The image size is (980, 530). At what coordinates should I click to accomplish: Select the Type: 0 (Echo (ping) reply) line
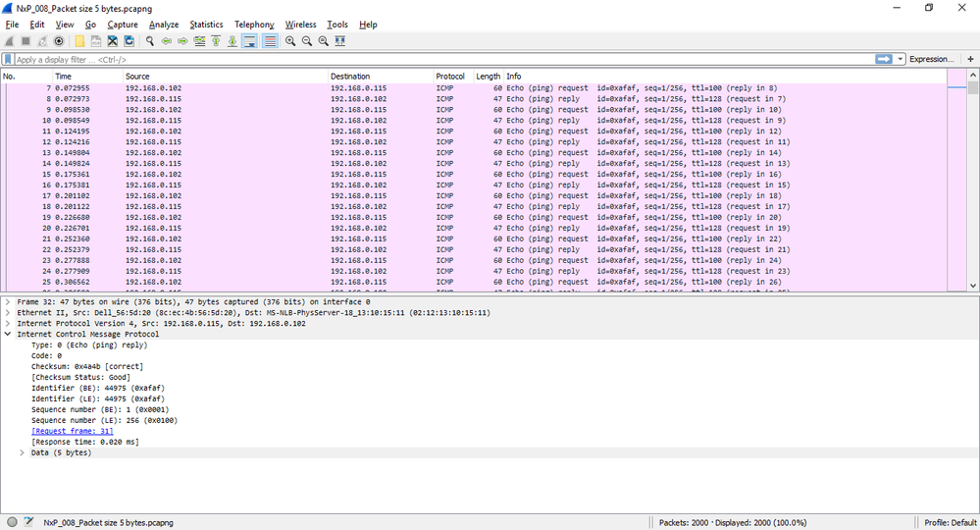pyautogui.click(x=89, y=345)
